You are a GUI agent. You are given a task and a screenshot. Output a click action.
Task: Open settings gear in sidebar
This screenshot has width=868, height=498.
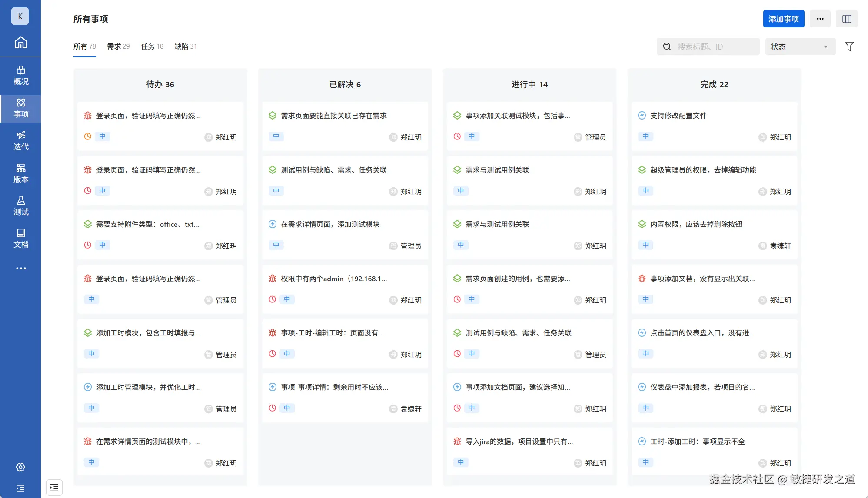(x=20, y=467)
